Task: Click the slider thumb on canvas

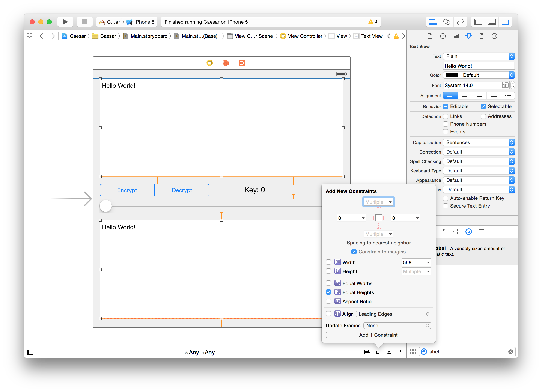Action: [x=106, y=206]
